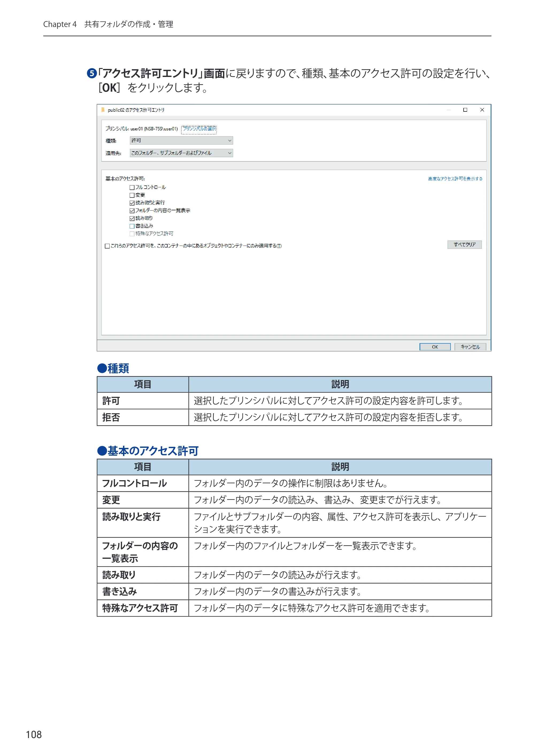The width and height of the screenshot is (535, 756).
Task: Click the '拒否' cell in 種類 table
Action: pyautogui.click(x=143, y=417)
